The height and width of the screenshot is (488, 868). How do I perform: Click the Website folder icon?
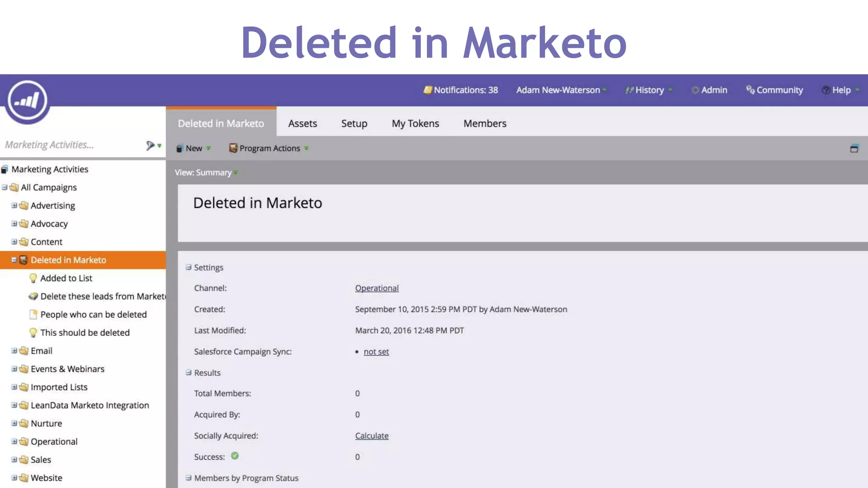[24, 478]
